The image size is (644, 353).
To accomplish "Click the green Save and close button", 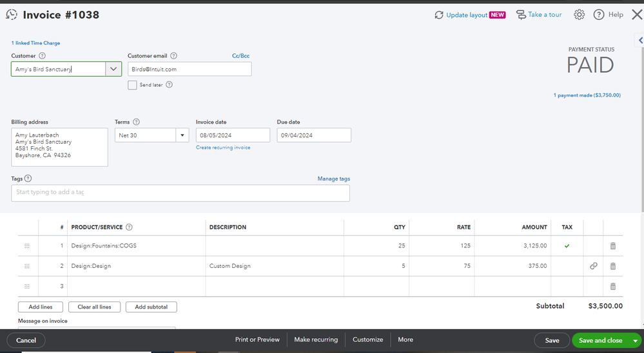I will click(600, 340).
